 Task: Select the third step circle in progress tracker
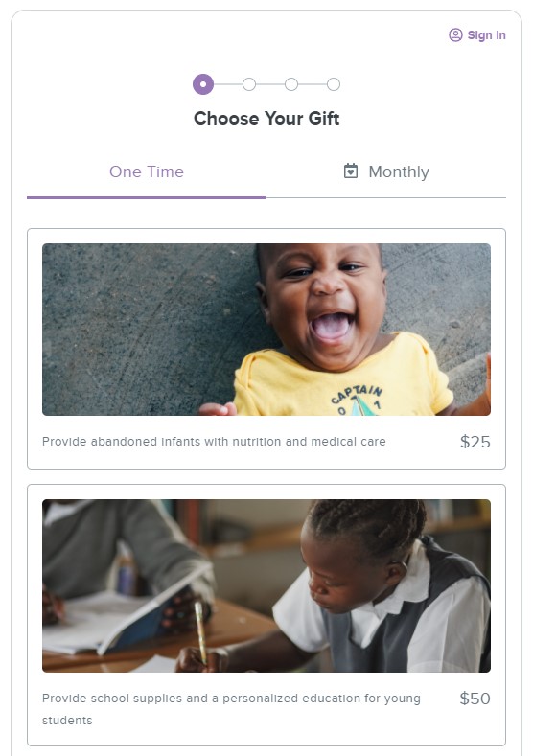tap(291, 84)
